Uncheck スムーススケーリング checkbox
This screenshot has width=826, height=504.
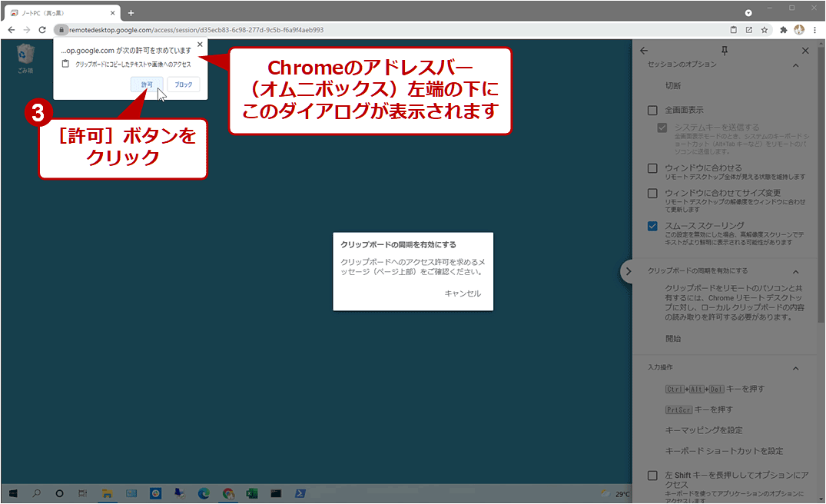click(652, 226)
